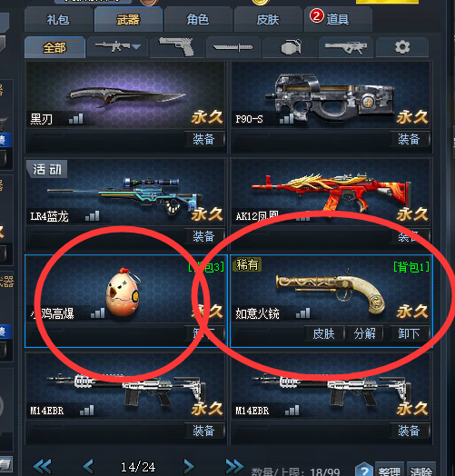Go to previous page arrow

point(88,466)
